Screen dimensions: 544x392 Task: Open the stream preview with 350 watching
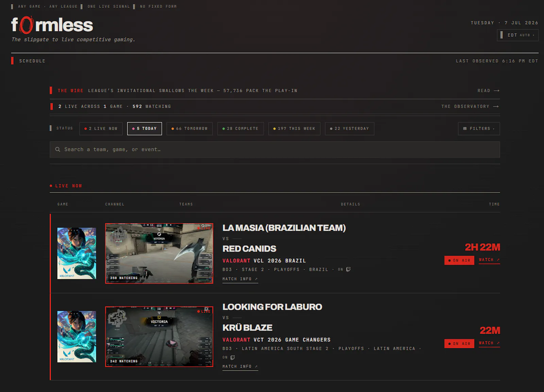(159, 253)
